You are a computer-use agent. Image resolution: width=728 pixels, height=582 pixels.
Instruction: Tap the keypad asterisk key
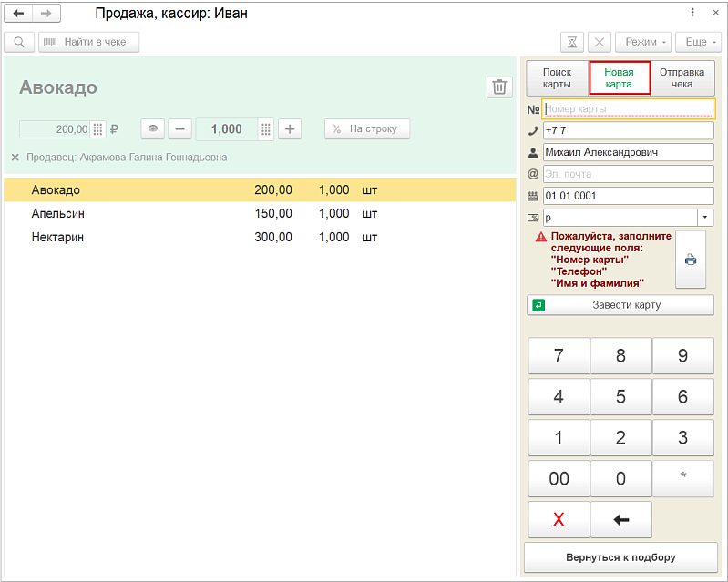(x=683, y=478)
